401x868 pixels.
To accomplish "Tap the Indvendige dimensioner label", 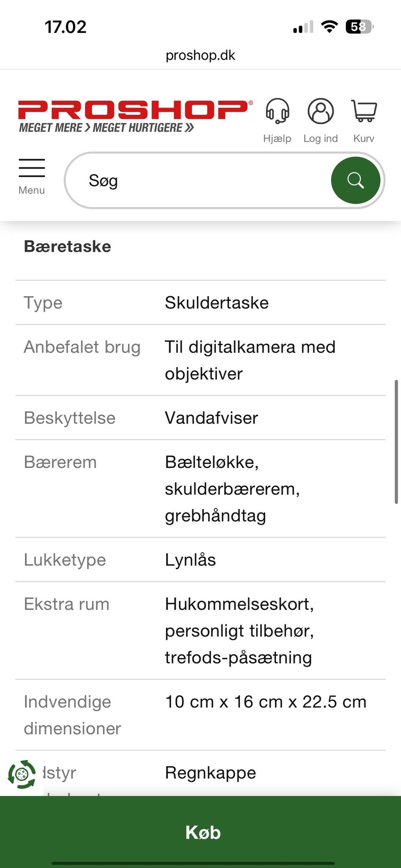I will [72, 715].
